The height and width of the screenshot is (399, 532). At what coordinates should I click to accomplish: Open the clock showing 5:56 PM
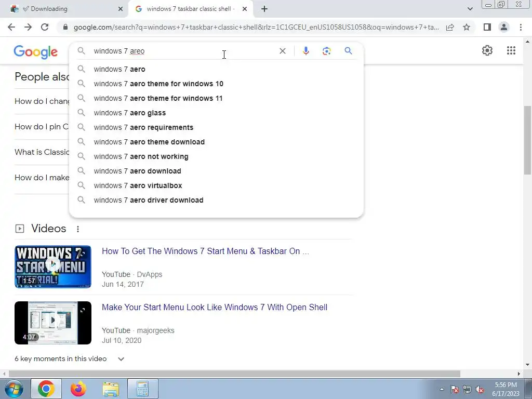506,389
